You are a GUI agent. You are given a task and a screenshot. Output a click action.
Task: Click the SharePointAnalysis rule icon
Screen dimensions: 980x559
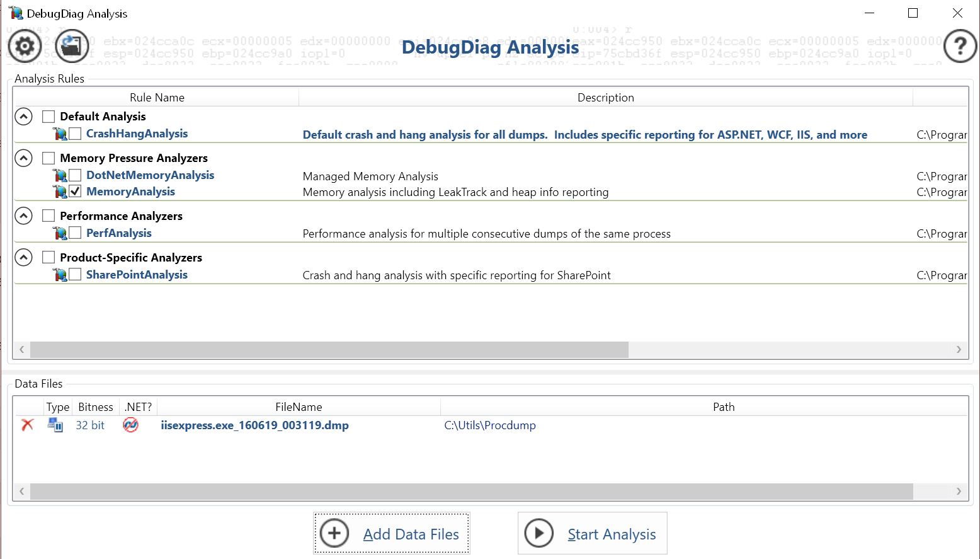60,275
